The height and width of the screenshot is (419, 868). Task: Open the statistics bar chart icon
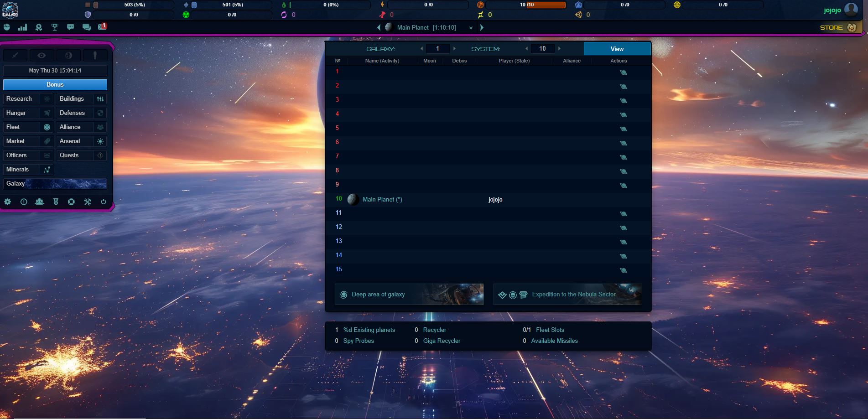[22, 27]
